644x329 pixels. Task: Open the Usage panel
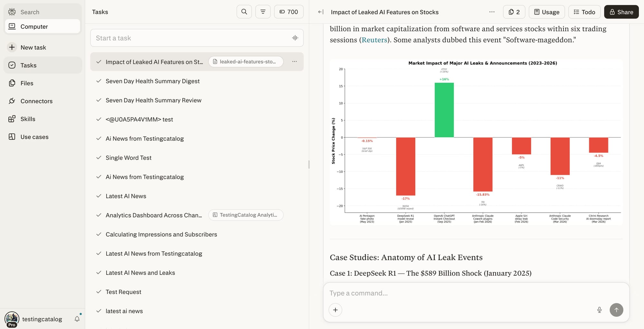546,12
